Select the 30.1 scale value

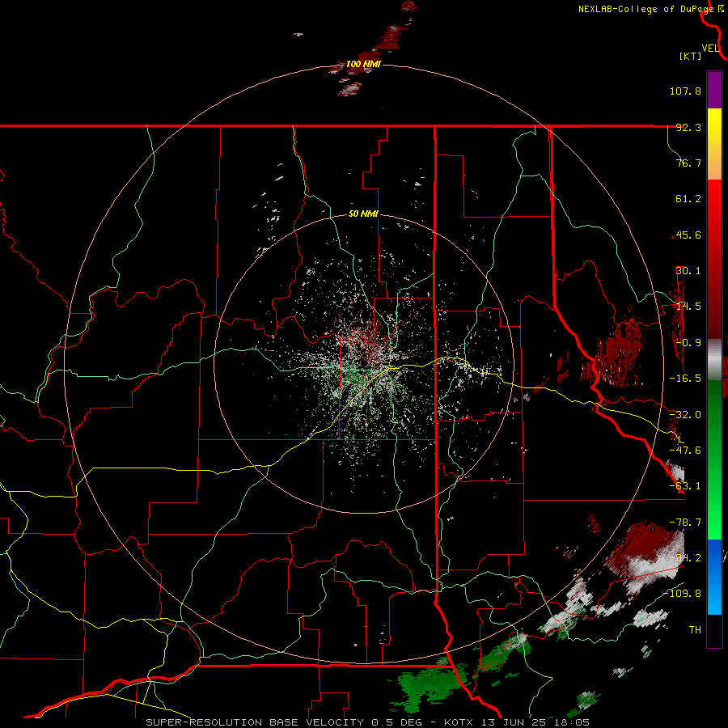tap(688, 271)
